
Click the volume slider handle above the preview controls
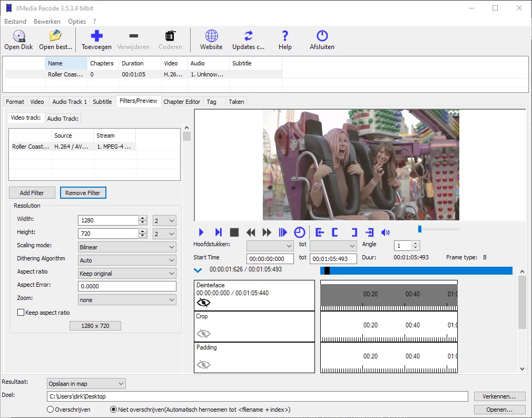pos(420,229)
